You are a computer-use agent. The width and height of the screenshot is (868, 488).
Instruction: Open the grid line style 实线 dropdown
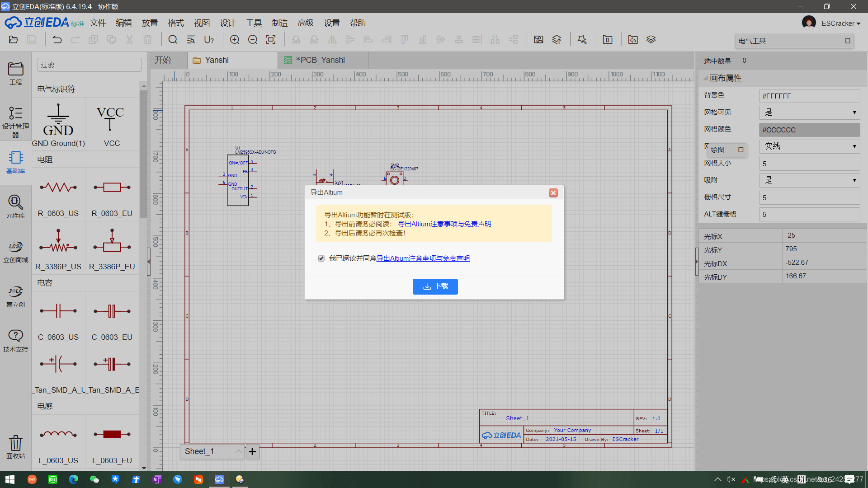coord(809,146)
